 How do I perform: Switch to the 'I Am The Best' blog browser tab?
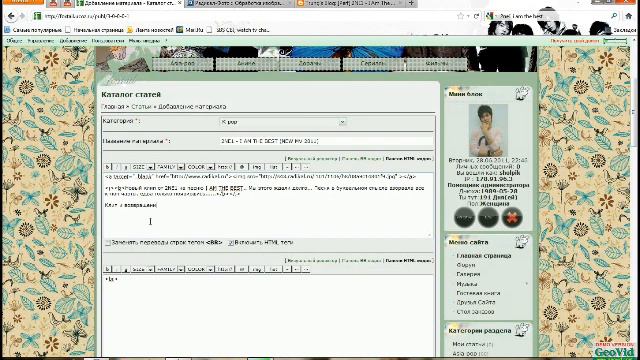coord(349,3)
